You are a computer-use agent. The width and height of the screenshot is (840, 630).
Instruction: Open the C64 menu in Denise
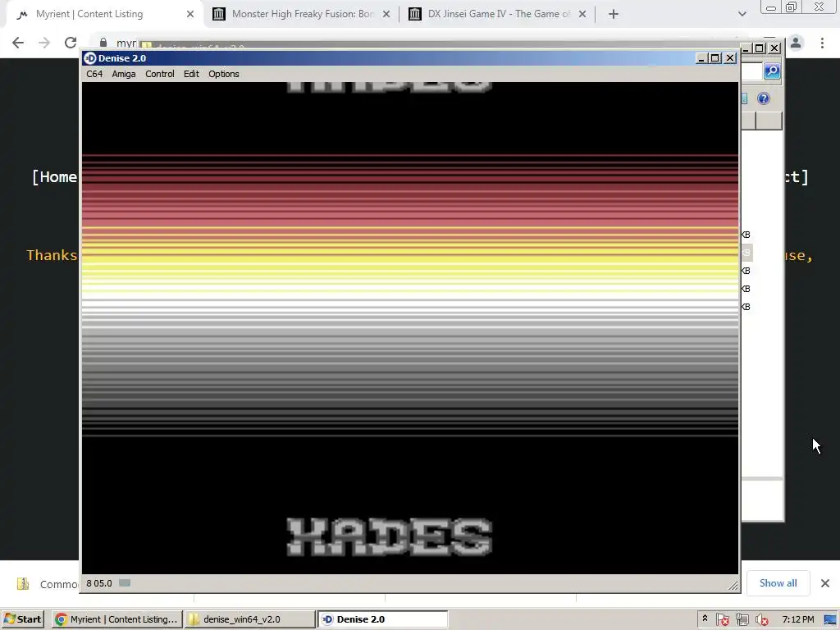(x=94, y=74)
